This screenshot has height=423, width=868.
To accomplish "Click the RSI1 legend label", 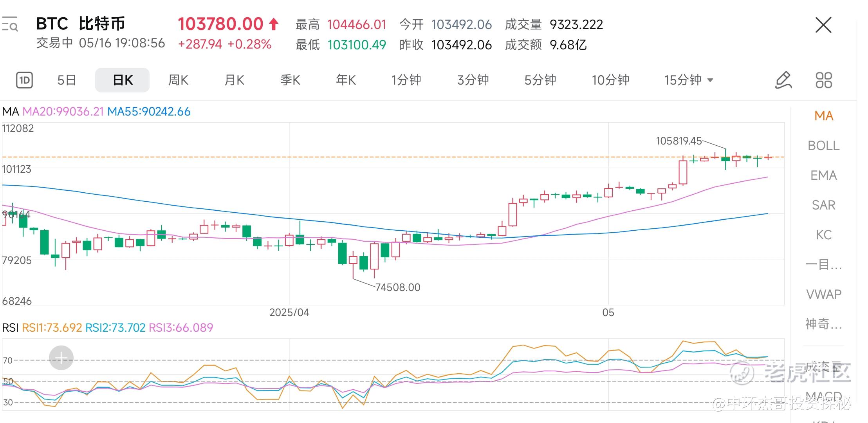I will coord(52,328).
